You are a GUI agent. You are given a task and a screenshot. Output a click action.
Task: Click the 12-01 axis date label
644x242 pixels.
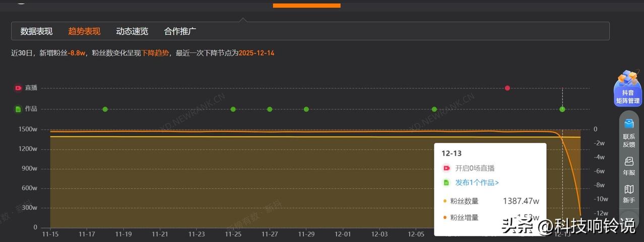(x=343, y=234)
